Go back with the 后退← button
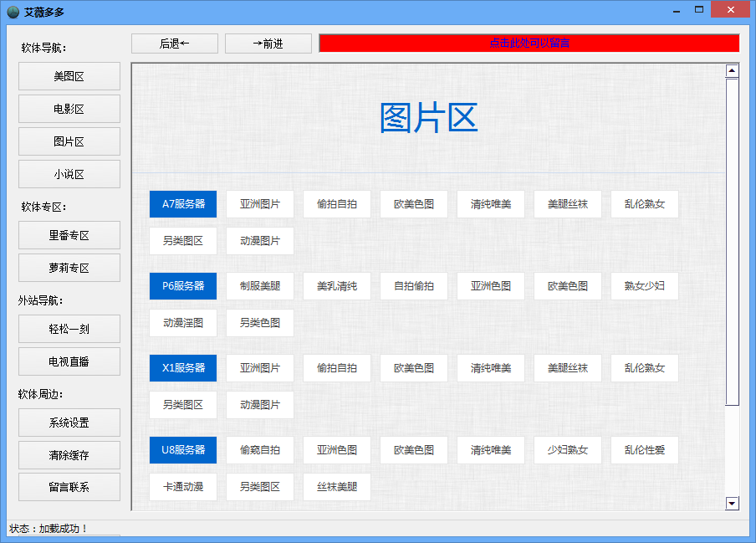 point(175,44)
